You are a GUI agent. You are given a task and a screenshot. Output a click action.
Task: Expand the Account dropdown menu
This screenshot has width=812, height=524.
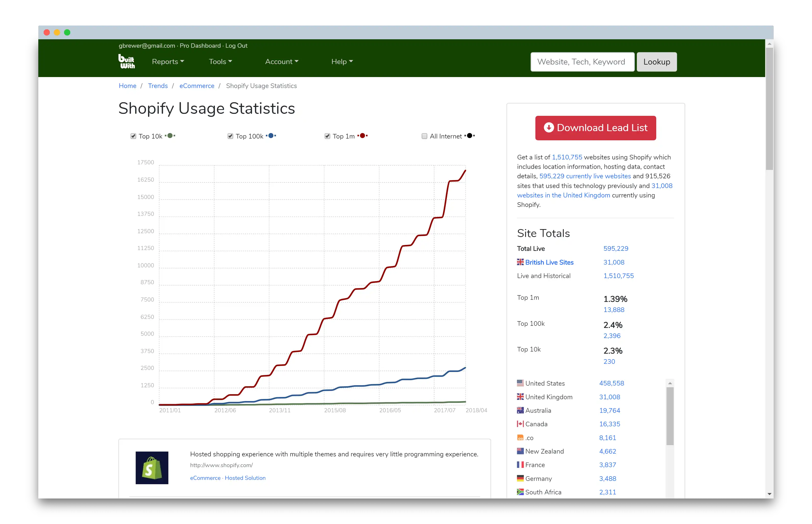coord(282,61)
